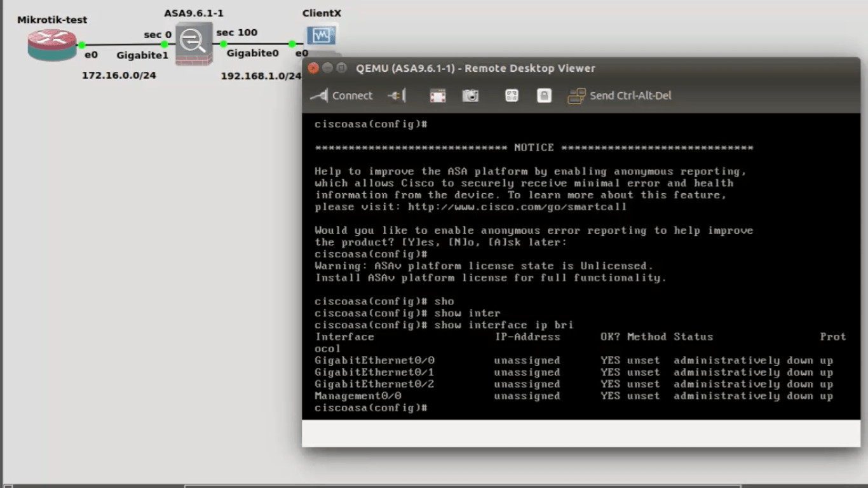Screen dimensions: 868x488
Task: Click the QEMU Remote Desktop Viewer title bar
Action: coord(475,68)
